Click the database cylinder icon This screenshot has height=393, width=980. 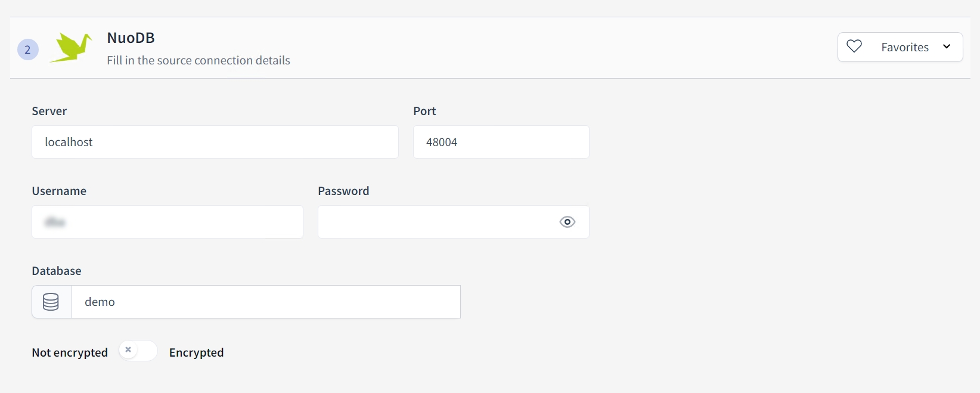click(51, 302)
